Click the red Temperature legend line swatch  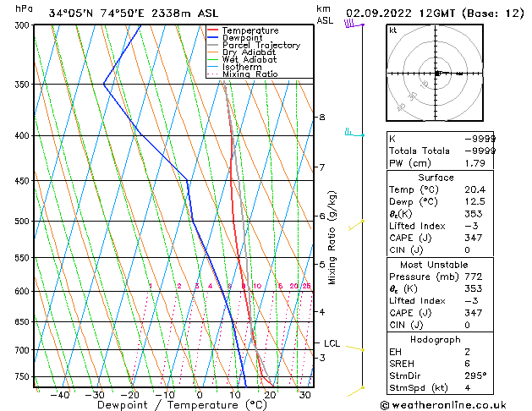tap(214, 30)
